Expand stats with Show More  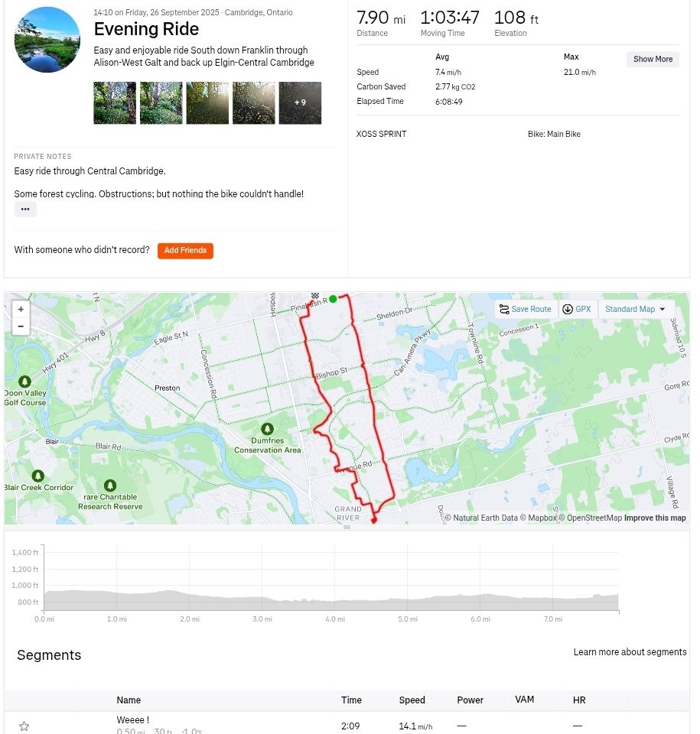653,60
